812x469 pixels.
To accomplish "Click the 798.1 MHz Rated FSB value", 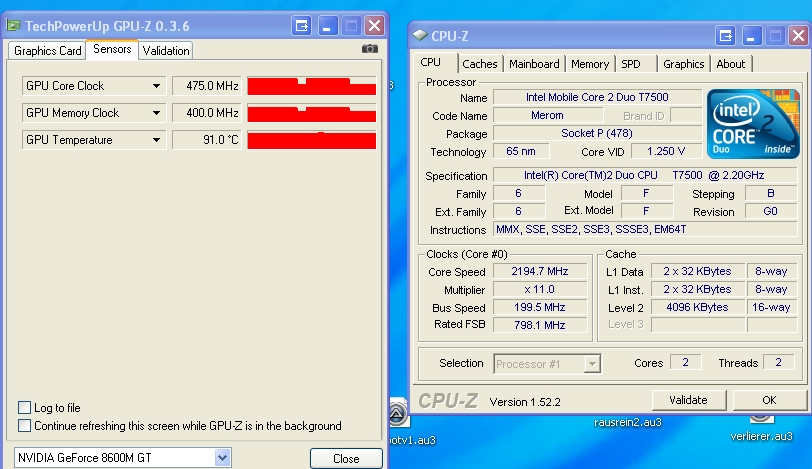I will [x=540, y=325].
